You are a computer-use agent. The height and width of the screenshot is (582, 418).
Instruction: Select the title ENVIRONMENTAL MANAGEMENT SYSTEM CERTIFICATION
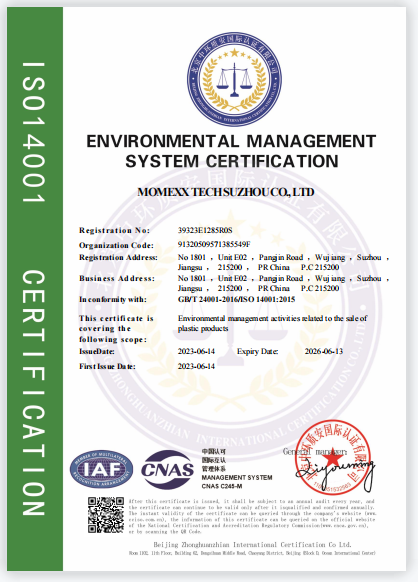click(231, 151)
